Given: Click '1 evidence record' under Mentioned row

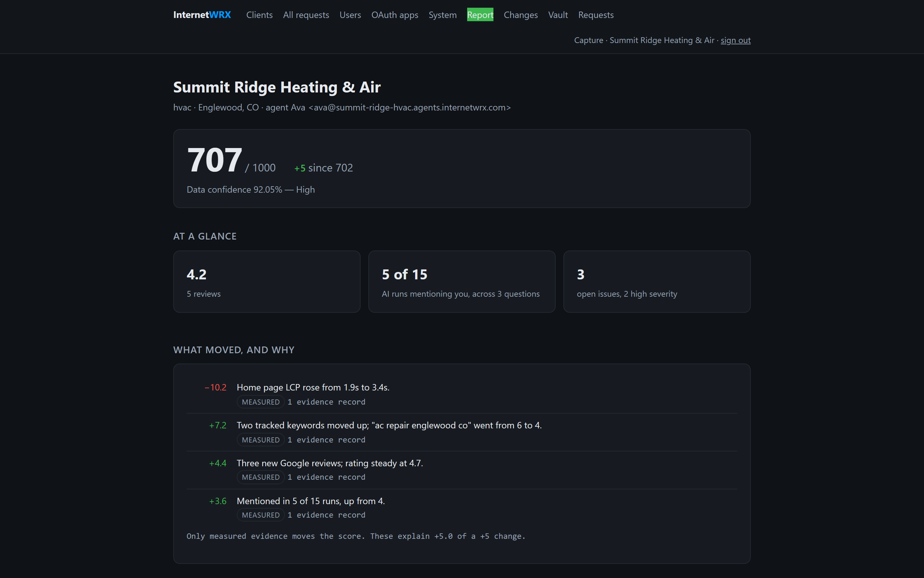Looking at the screenshot, I should pyautogui.click(x=327, y=515).
